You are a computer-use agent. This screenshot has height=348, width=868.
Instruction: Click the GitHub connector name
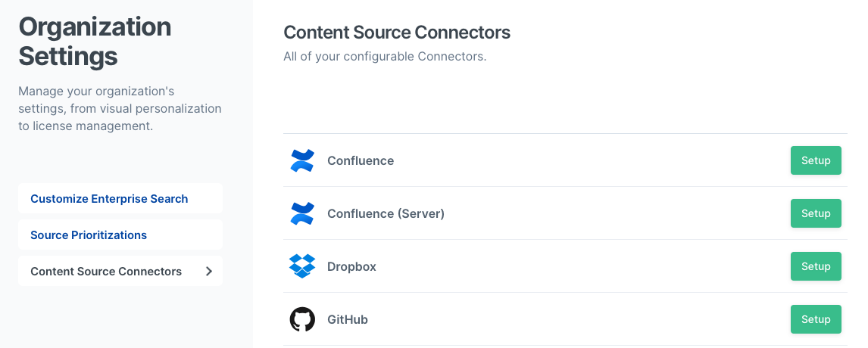348,320
